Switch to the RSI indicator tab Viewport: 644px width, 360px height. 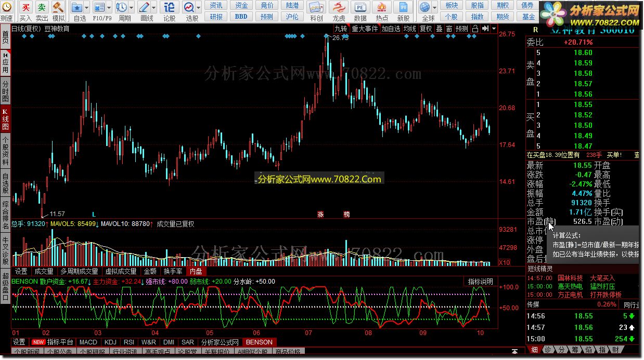(128, 342)
